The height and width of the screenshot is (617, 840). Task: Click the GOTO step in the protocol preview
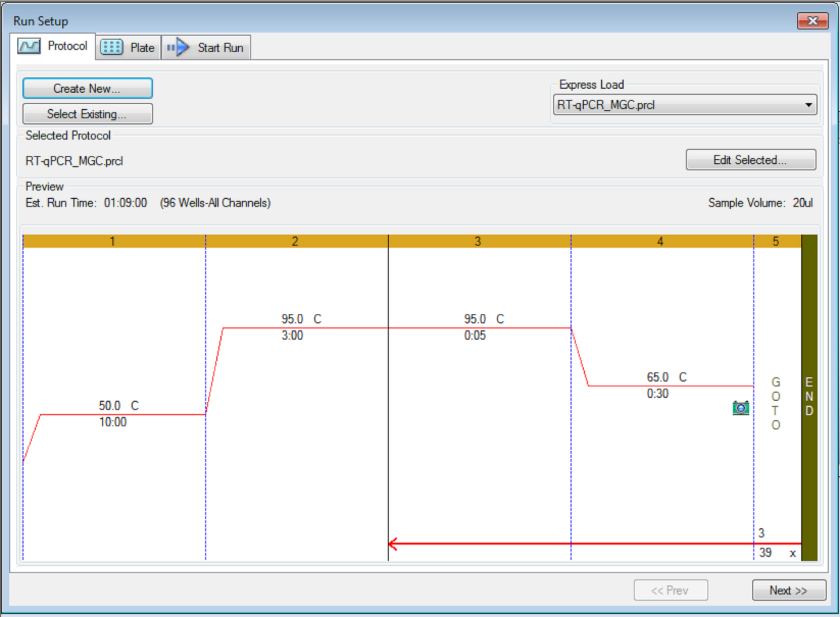point(775,402)
